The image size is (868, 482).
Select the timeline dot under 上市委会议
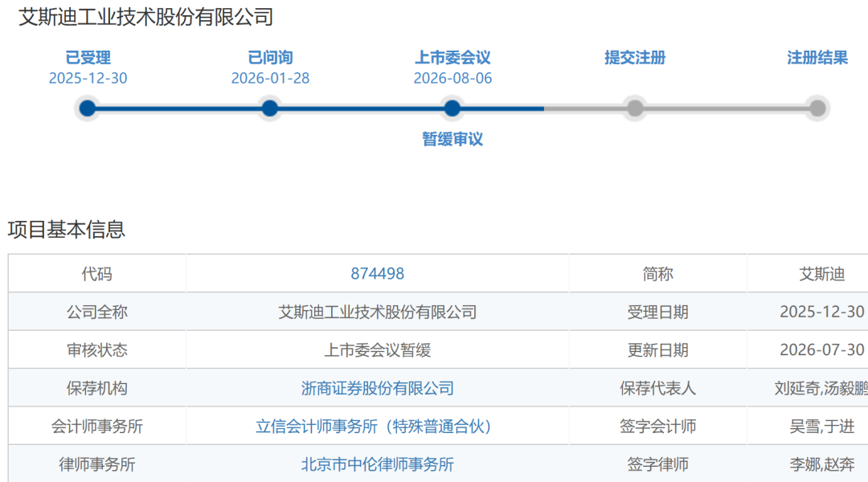[x=452, y=108]
